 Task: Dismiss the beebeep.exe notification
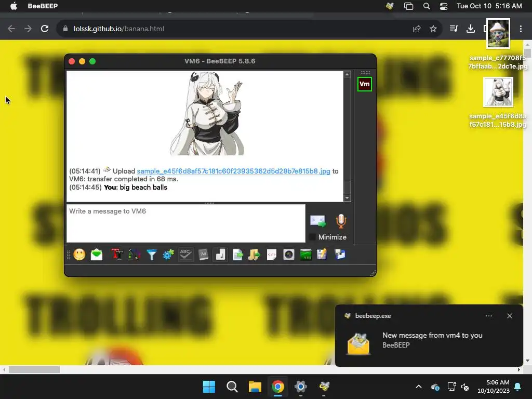coord(510,316)
